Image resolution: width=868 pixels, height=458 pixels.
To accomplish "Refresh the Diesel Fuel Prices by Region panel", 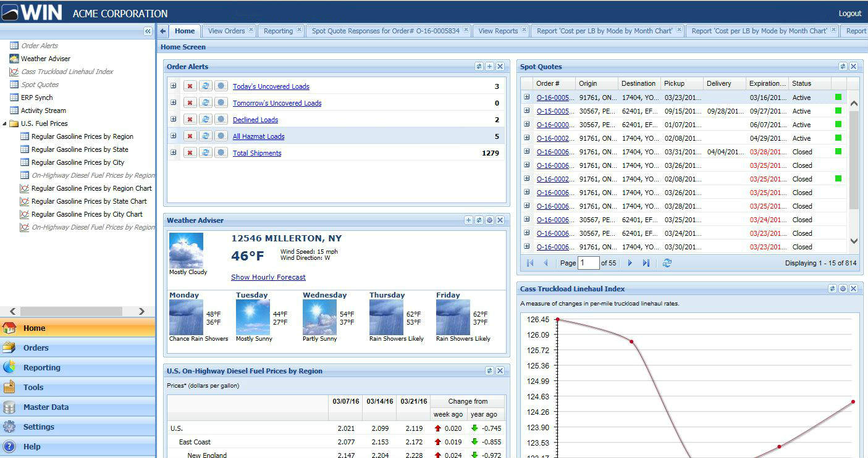I will pos(489,371).
